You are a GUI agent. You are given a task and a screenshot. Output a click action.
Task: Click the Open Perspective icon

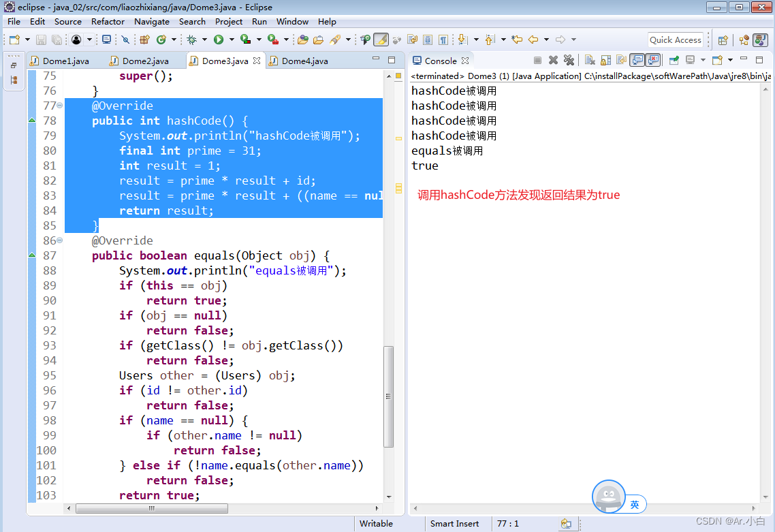coord(723,40)
